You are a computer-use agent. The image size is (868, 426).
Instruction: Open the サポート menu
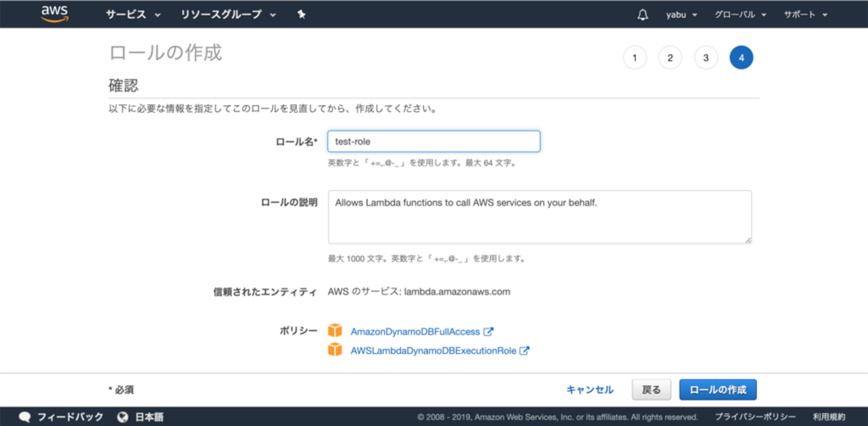coord(805,15)
